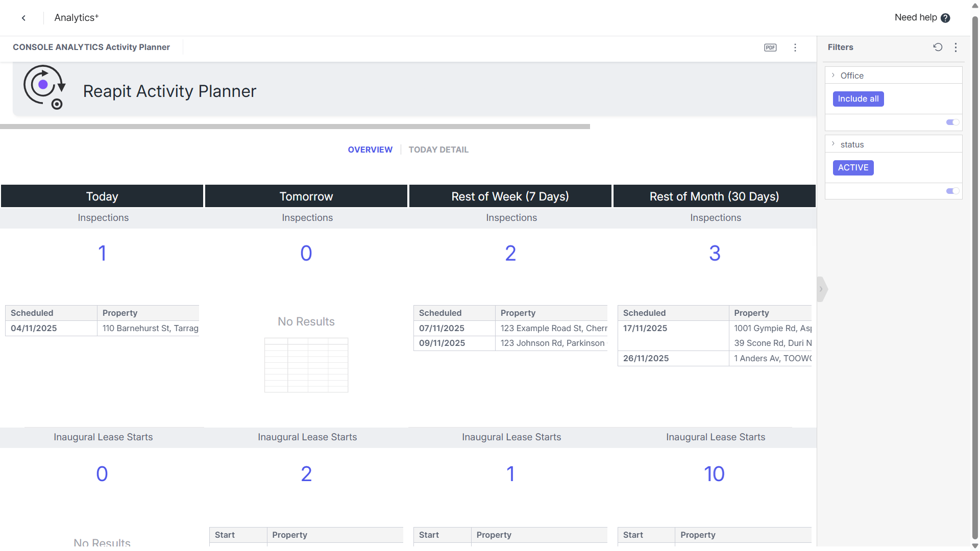Expand the Office filter chevron
Screen dimensions: 980x551
coord(834,76)
